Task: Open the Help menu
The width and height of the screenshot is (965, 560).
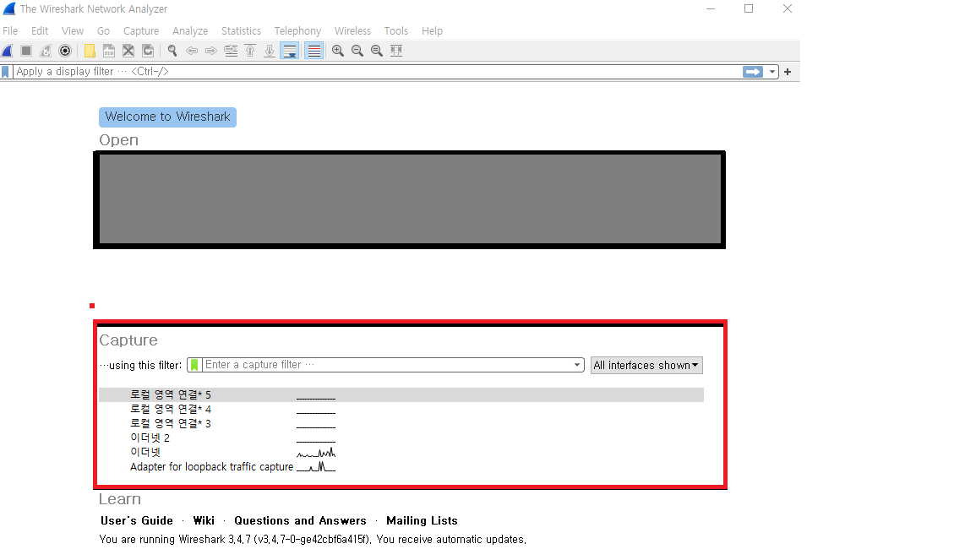Action: (x=432, y=30)
